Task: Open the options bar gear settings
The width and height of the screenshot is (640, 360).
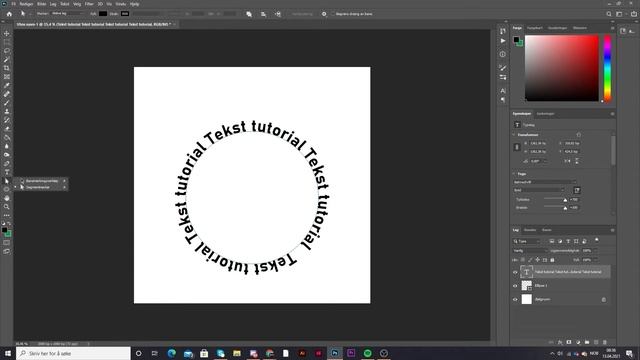Action: click(x=324, y=14)
